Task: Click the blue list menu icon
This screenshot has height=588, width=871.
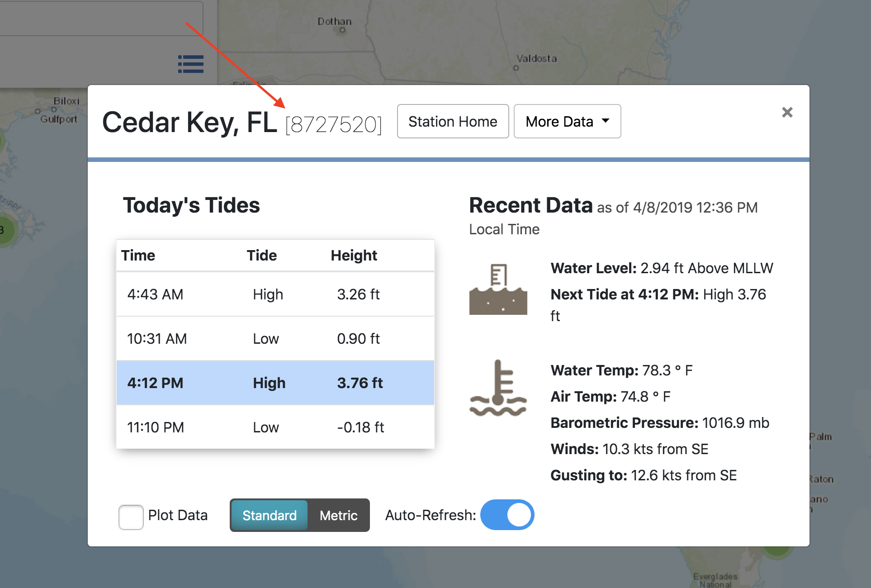Action: (190, 64)
